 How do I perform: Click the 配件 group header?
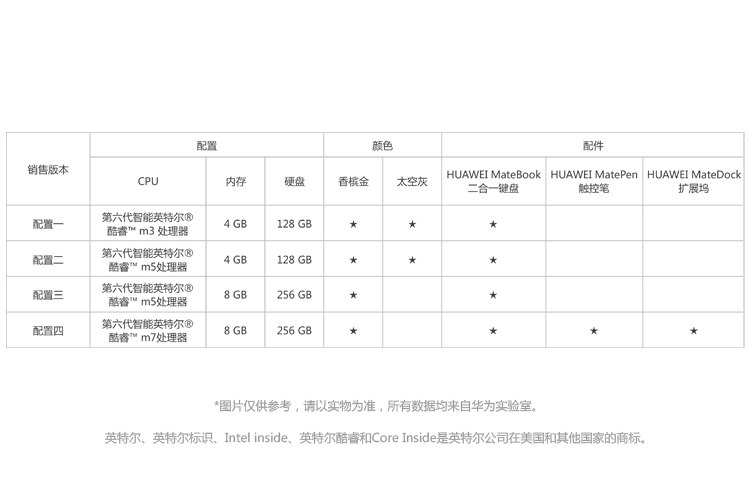pos(593,145)
